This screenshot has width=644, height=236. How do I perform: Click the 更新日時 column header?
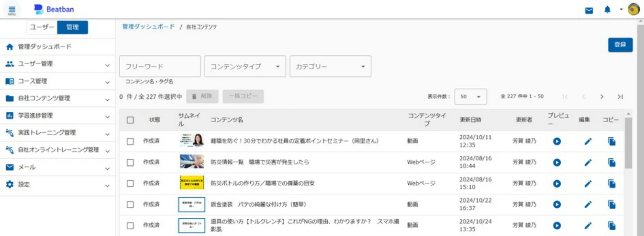click(471, 120)
